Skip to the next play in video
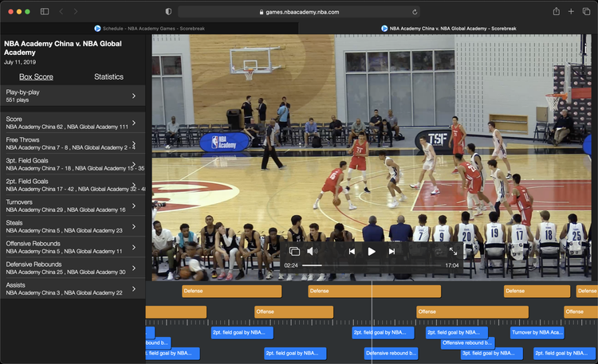The width and height of the screenshot is (598, 364). click(391, 251)
